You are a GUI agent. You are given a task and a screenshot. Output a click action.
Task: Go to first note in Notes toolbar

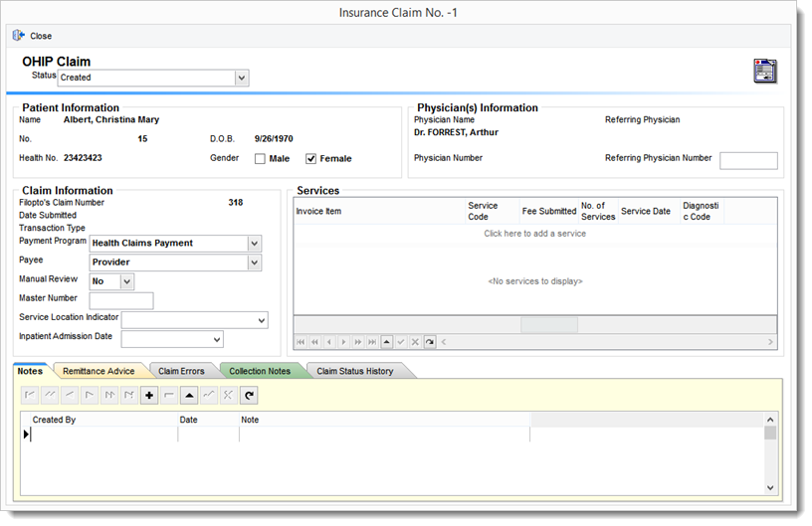point(30,395)
